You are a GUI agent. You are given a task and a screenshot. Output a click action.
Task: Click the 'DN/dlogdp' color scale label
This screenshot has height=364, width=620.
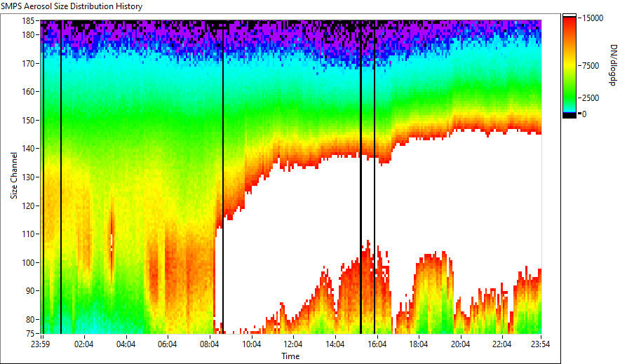[x=612, y=65]
